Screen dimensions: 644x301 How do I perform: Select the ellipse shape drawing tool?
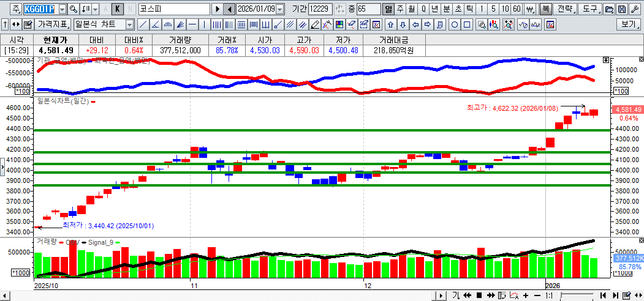click(455, 25)
